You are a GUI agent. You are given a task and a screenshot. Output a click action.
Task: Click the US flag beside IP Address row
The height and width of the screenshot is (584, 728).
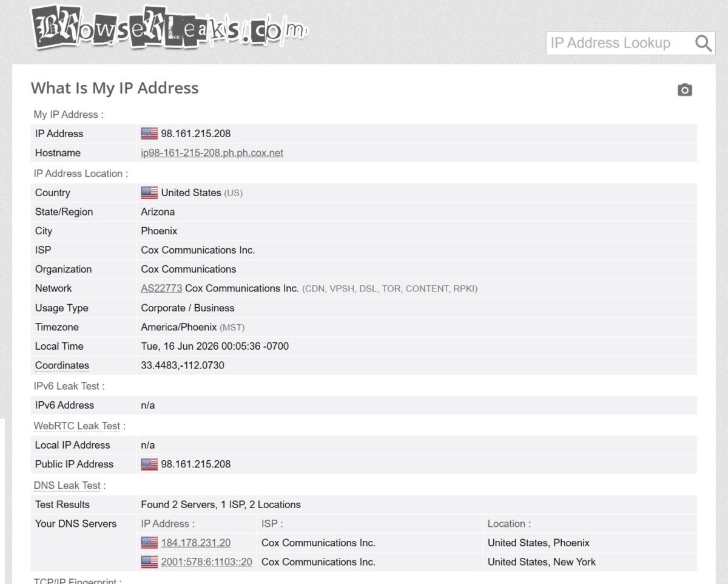pyautogui.click(x=149, y=134)
